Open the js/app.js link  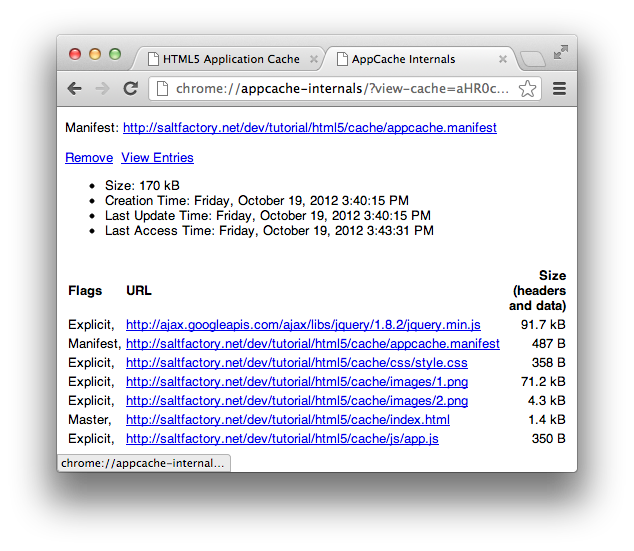282,439
